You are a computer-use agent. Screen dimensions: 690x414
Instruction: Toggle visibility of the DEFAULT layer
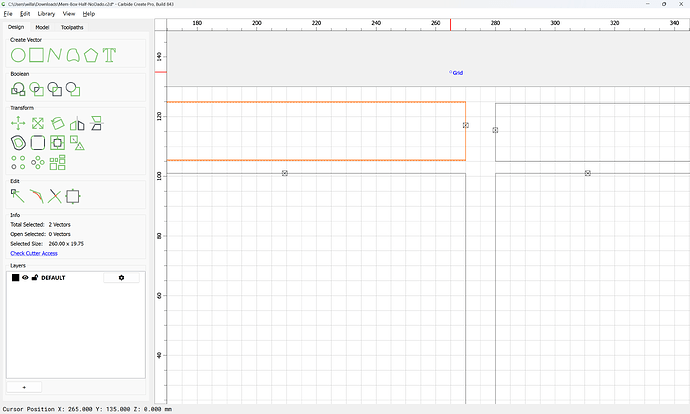point(25,278)
